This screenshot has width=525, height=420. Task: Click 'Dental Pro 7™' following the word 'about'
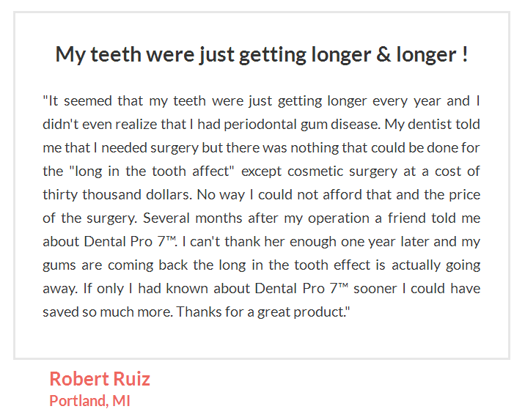click(x=131, y=242)
